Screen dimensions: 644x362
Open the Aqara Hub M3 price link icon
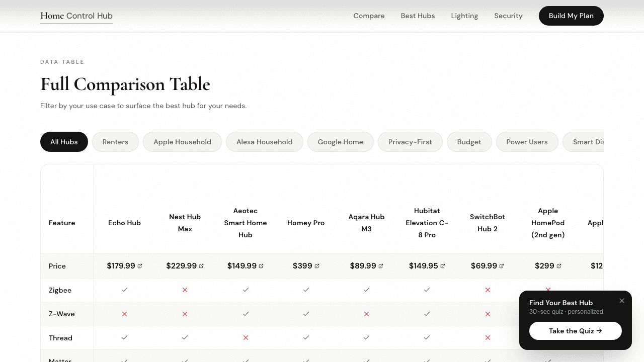click(x=381, y=266)
